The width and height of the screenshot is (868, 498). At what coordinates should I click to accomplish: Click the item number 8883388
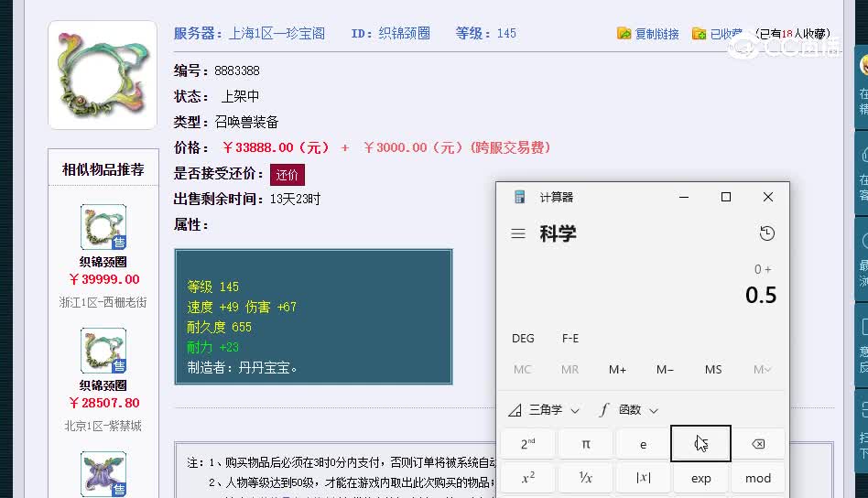coord(237,70)
